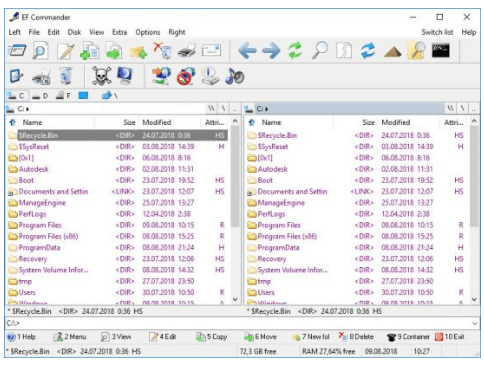The image size is (484, 366).
Task: Expand the C: path arrow in left panel
Action: (x=27, y=109)
